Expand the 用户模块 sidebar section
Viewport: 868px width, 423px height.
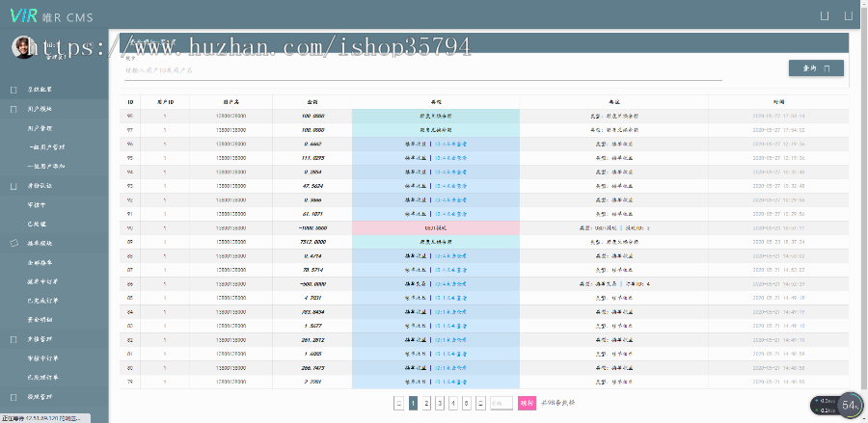41,109
